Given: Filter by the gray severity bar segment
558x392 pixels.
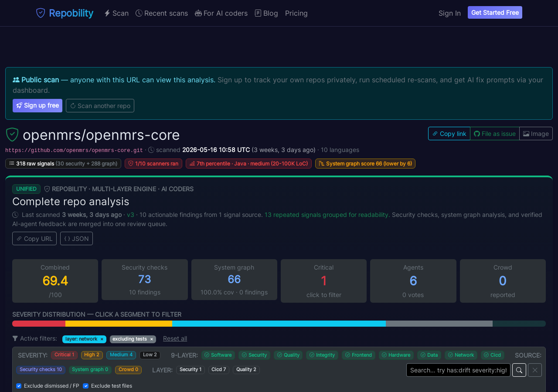Looking at the screenshot, I should click(439, 324).
